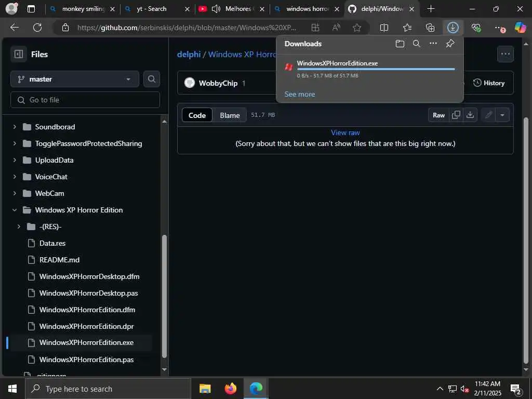532x399 pixels.
Task: Click the View raw link
Action: (345, 132)
